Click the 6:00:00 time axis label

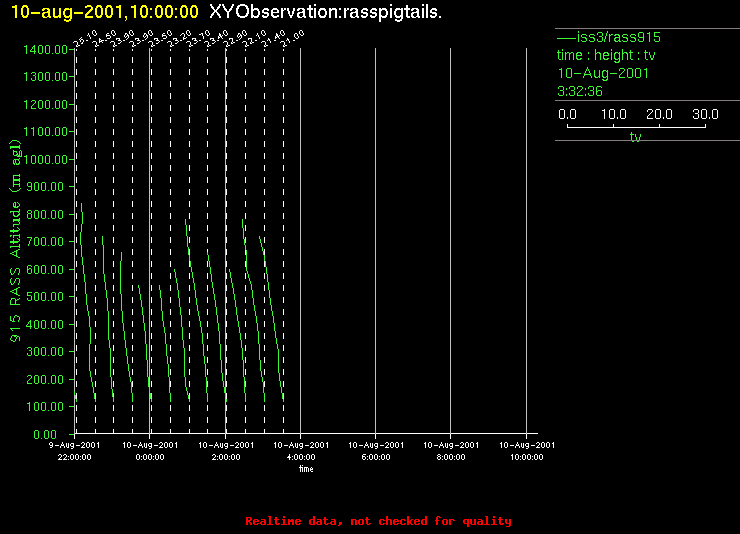click(x=376, y=457)
